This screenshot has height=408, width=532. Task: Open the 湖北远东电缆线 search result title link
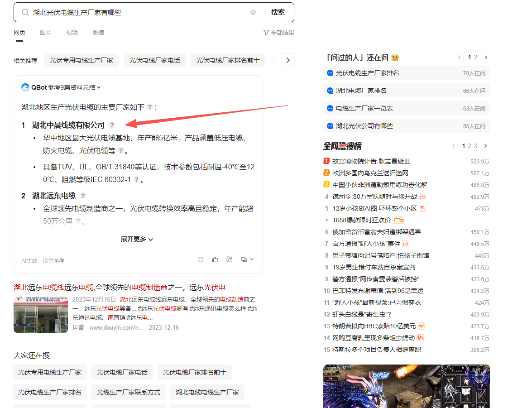click(x=120, y=287)
